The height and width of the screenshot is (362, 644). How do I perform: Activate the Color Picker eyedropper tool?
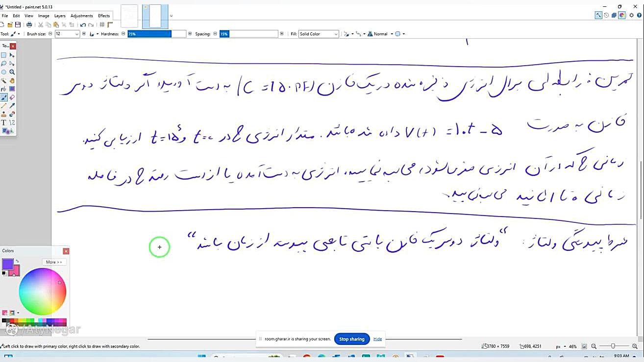click(x=12, y=105)
